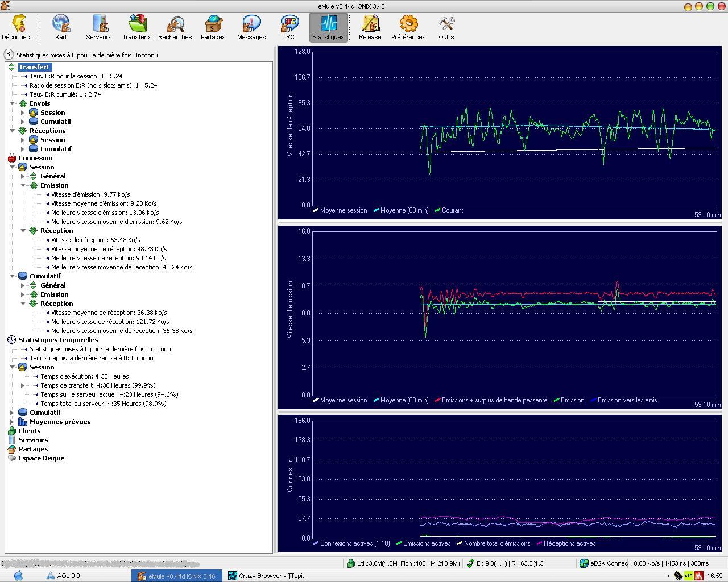
Task: Click the statistics reset icon numbered 6
Action: 9,55
